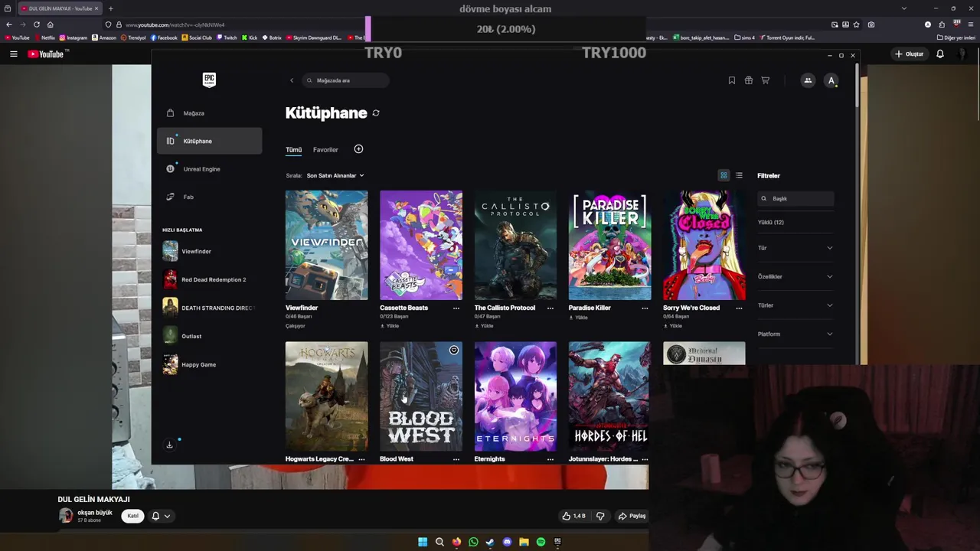Switch library to list view
This screenshot has height=551, width=980.
click(x=739, y=175)
